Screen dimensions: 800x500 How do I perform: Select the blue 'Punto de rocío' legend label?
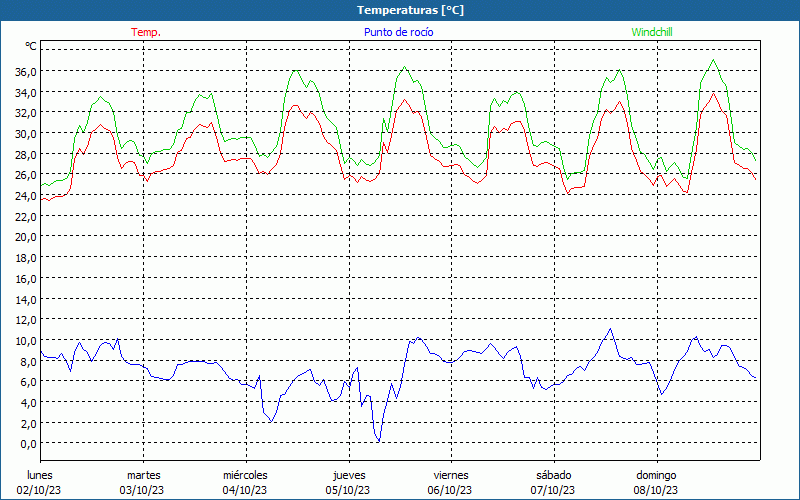point(398,32)
